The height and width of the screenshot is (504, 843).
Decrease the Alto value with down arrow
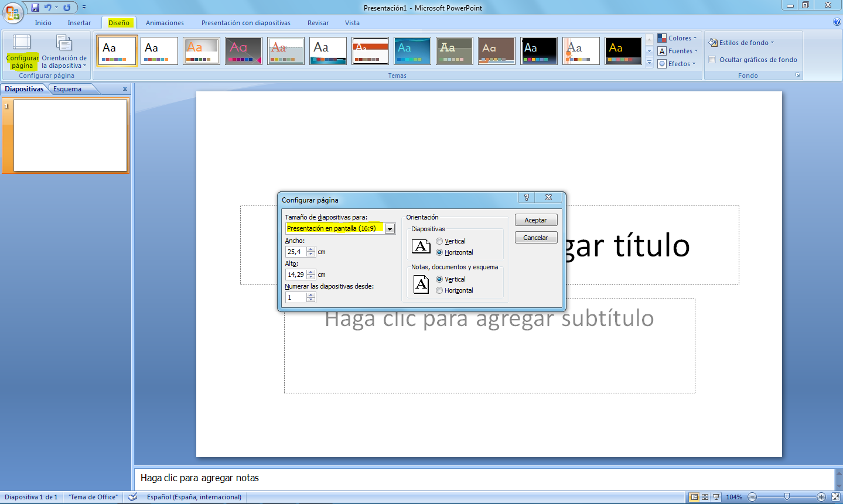coord(311,277)
